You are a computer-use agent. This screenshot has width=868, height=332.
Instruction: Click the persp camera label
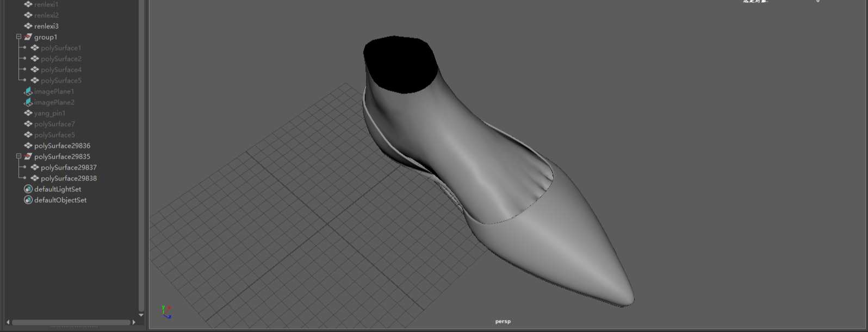coord(503,322)
